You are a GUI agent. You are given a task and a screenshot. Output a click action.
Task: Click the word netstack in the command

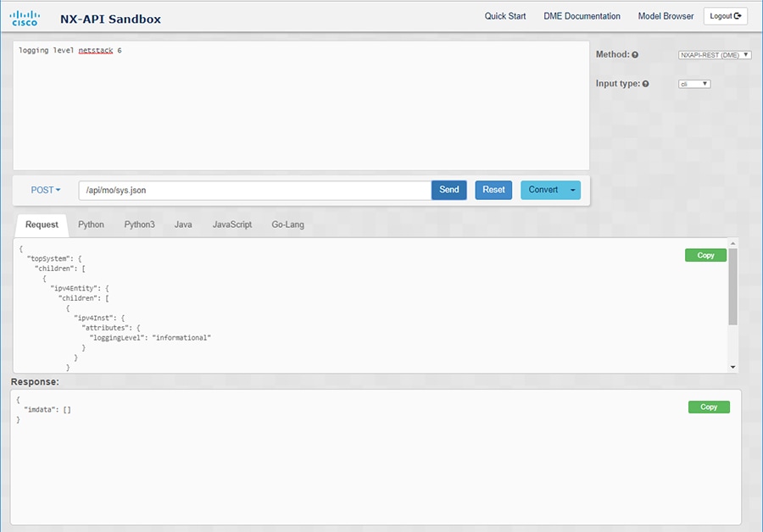click(x=96, y=50)
